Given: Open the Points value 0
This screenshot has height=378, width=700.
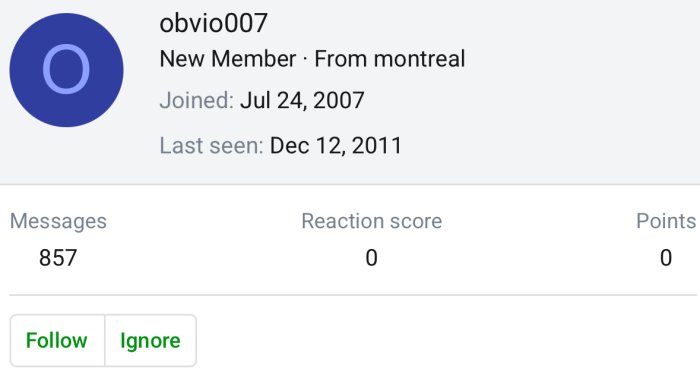Looking at the screenshot, I should (666, 258).
